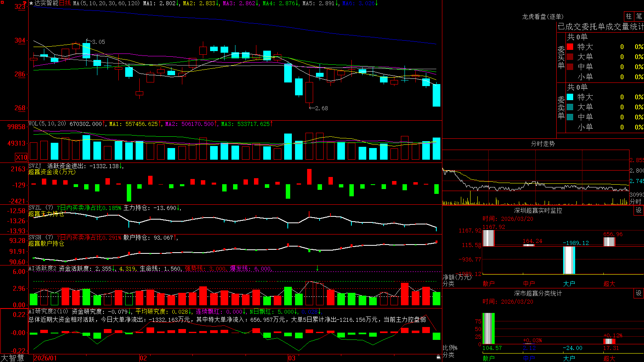Screen dimensions: 644x362
Task: Click the 深市超赢分类统计 panel title
Action: (538, 293)
